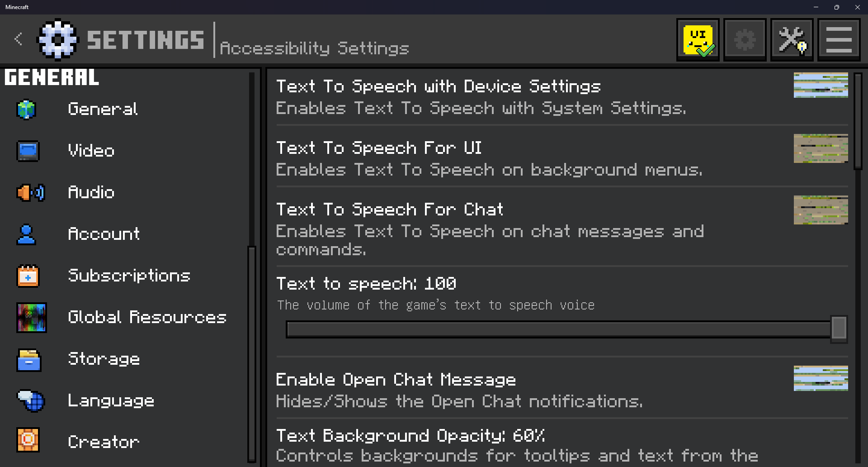The width and height of the screenshot is (868, 467).
Task: Go to the Subscriptions section
Action: pos(129,276)
